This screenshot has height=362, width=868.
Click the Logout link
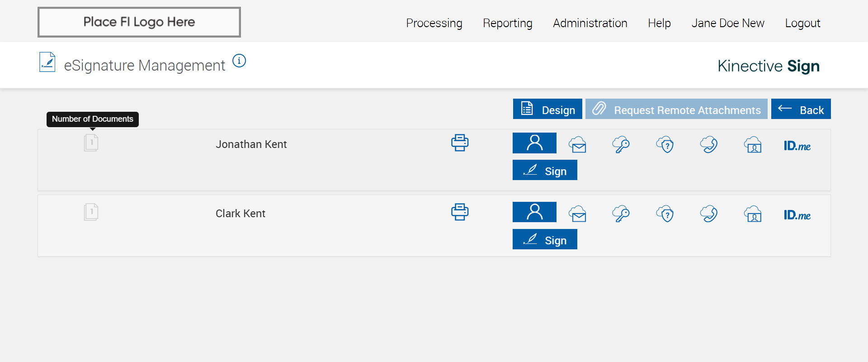tap(802, 23)
